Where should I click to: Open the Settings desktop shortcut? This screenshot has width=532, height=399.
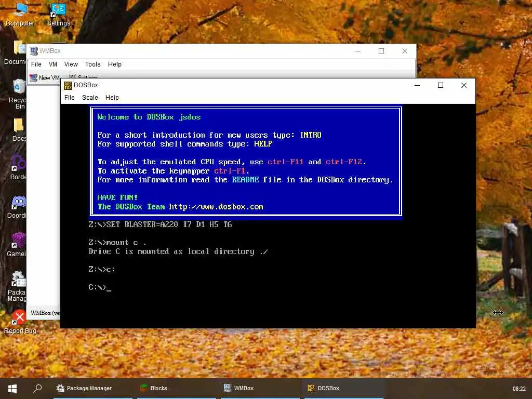(58, 14)
